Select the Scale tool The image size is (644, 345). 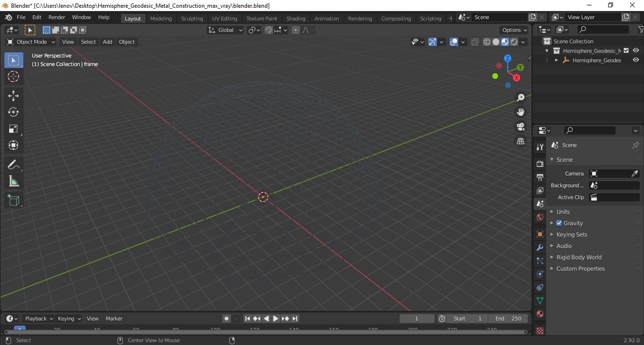(13, 129)
